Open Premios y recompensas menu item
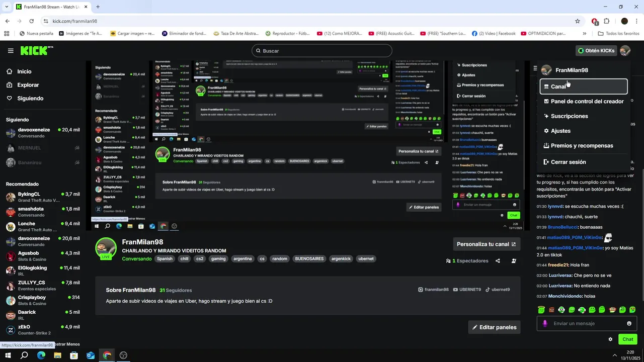 click(584, 146)
